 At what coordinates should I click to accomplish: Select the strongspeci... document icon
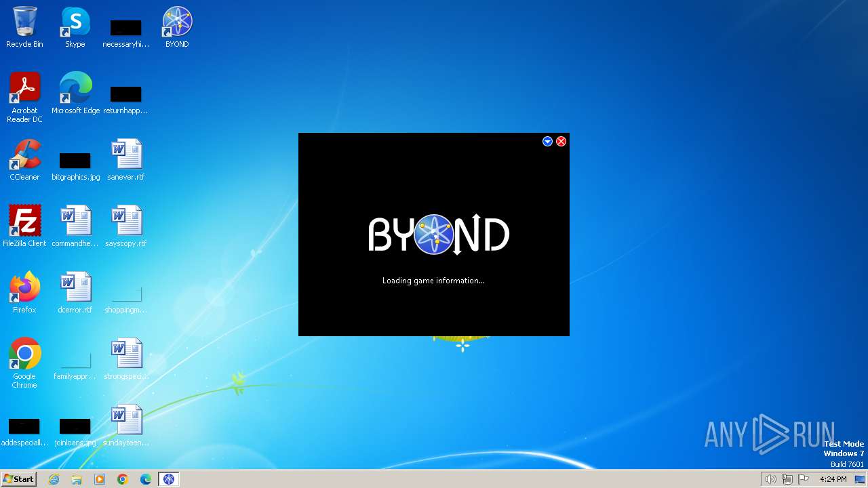click(x=126, y=359)
